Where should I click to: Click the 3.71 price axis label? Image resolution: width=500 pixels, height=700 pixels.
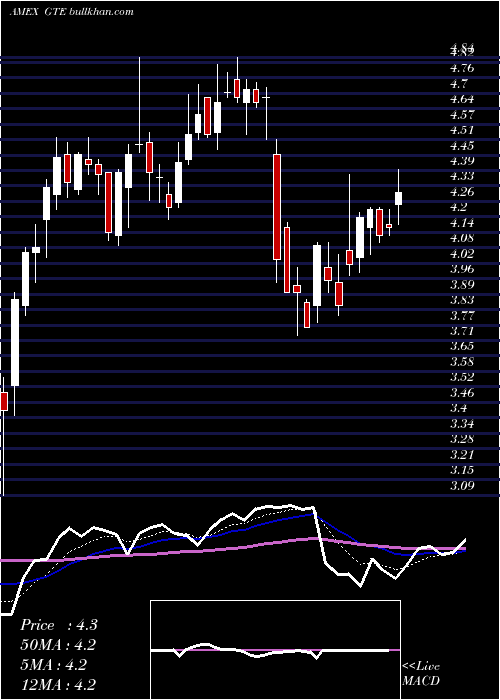pyautogui.click(x=464, y=331)
